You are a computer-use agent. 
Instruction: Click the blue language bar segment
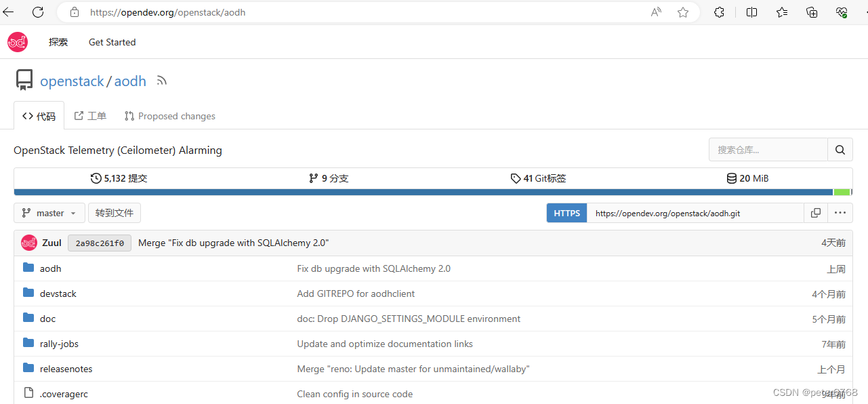[423, 193]
